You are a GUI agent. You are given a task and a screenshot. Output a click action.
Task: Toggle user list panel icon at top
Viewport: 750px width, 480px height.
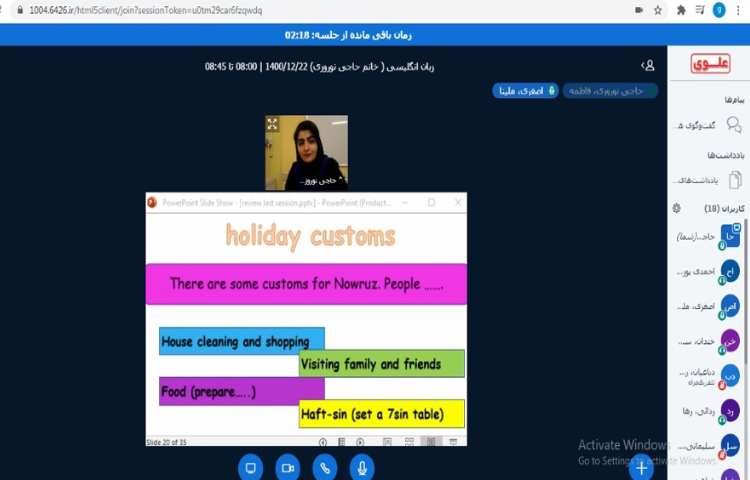coord(648,65)
